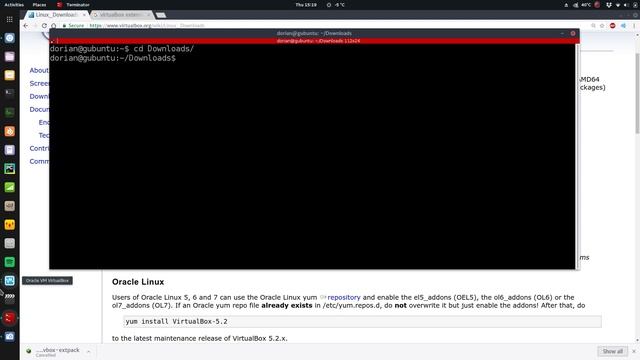Click the terminal prompt line ~/Downloads$
Viewport: 640px width, 360px height.
tap(113, 58)
